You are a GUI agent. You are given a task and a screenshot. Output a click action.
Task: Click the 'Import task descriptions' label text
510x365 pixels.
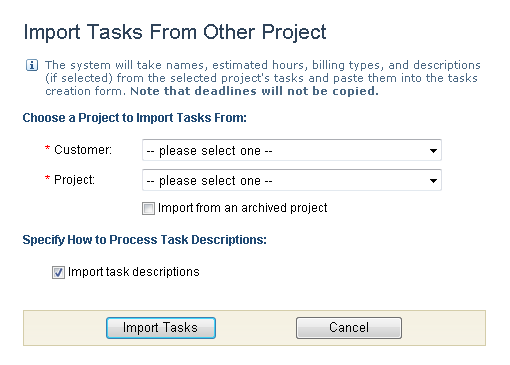[x=134, y=272]
